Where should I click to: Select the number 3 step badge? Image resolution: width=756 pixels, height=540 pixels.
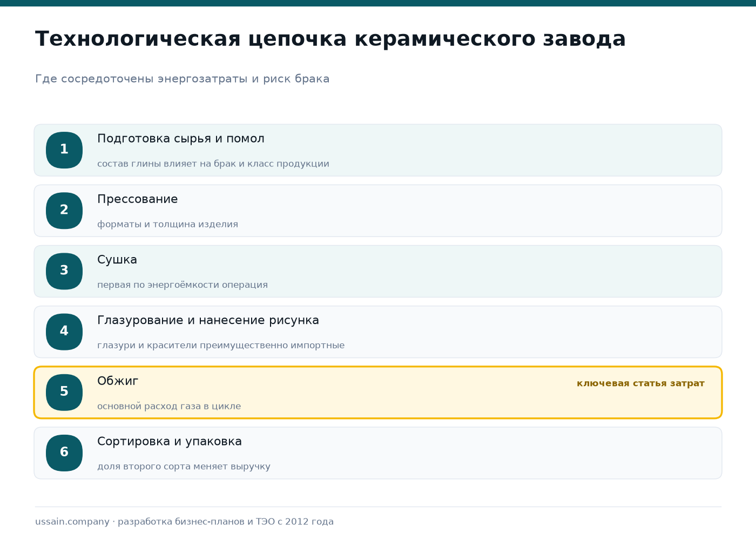[64, 271]
